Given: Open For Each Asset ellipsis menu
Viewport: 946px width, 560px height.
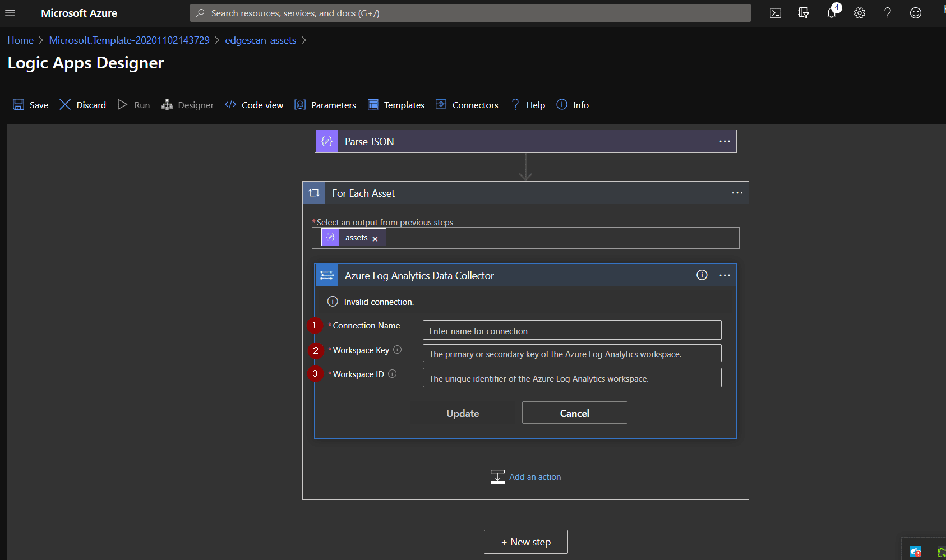Looking at the screenshot, I should (737, 193).
